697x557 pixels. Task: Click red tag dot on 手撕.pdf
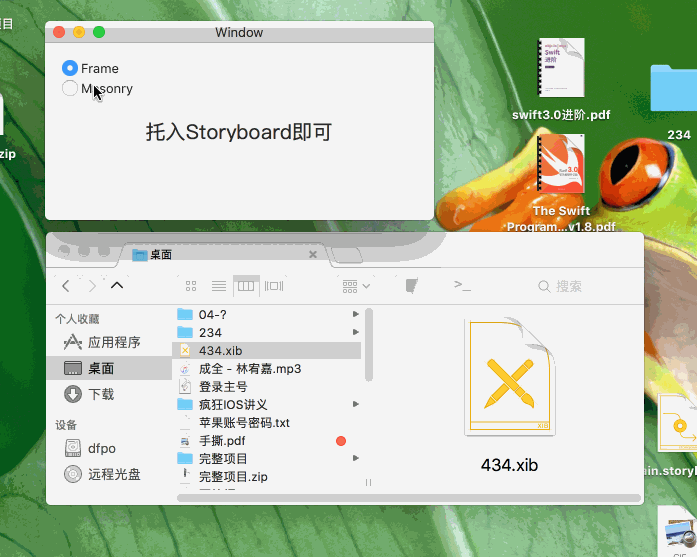(341, 441)
